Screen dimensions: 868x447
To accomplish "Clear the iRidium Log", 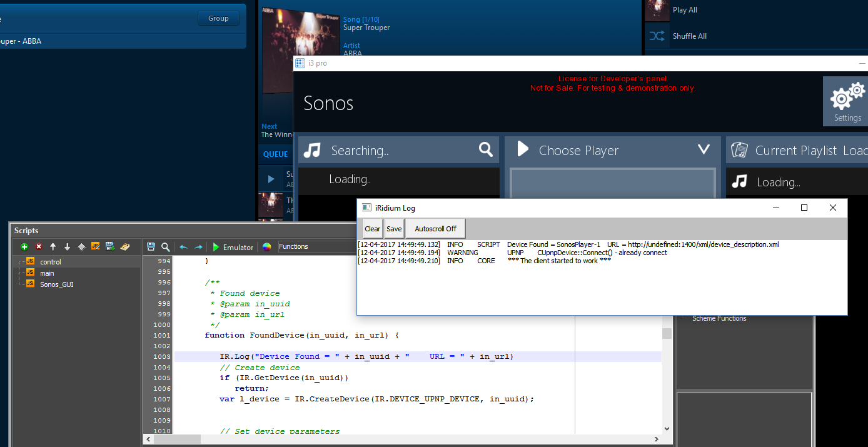I will (373, 229).
